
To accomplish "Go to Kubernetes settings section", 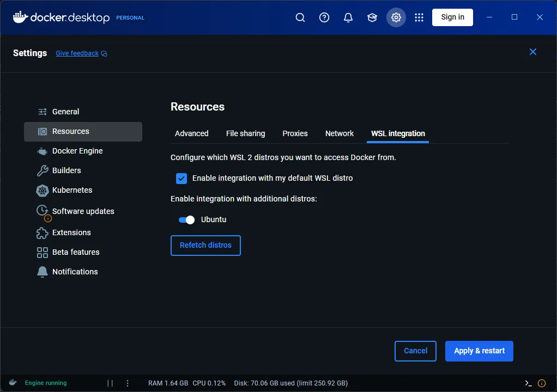I will [83, 190].
